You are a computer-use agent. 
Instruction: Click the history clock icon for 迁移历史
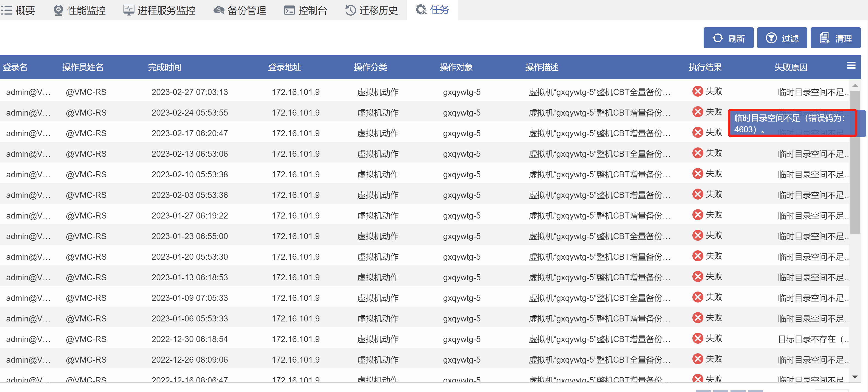click(x=350, y=10)
